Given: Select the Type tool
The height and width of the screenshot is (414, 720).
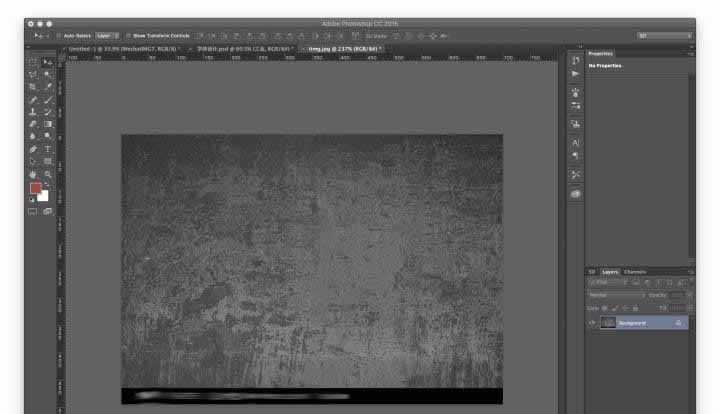Looking at the screenshot, I should (x=47, y=148).
